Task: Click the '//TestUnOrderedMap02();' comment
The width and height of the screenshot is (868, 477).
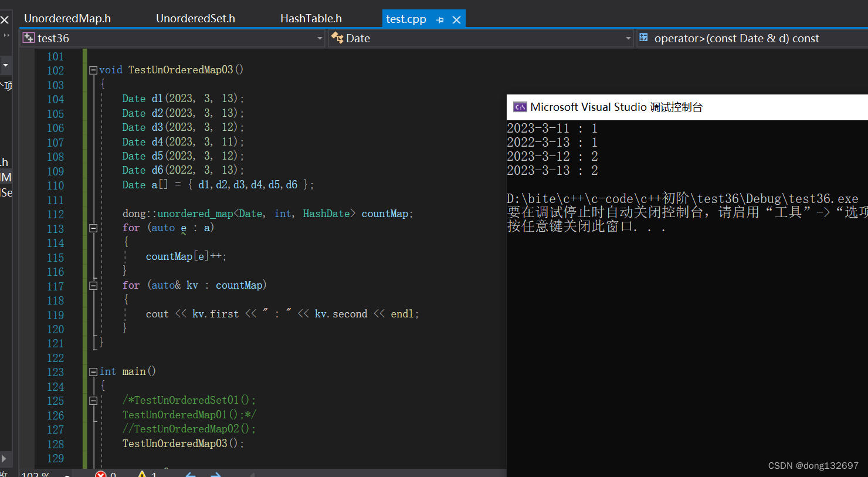Action: [x=189, y=429]
